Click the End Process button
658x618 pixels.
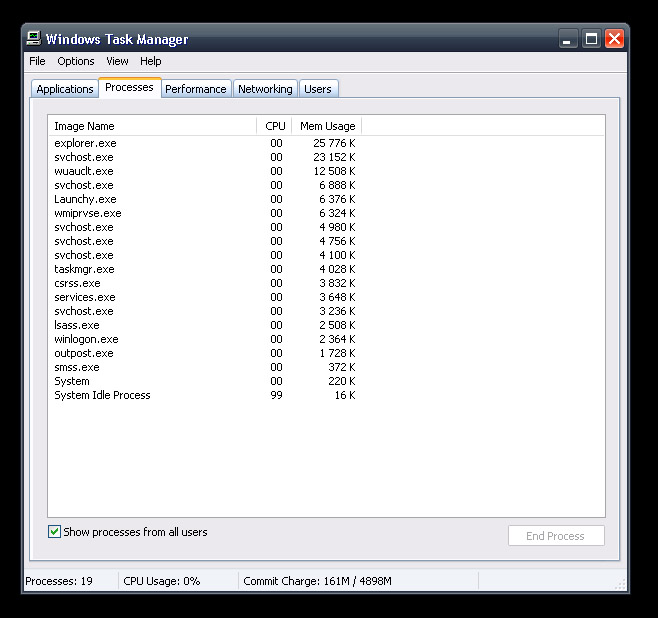point(556,536)
